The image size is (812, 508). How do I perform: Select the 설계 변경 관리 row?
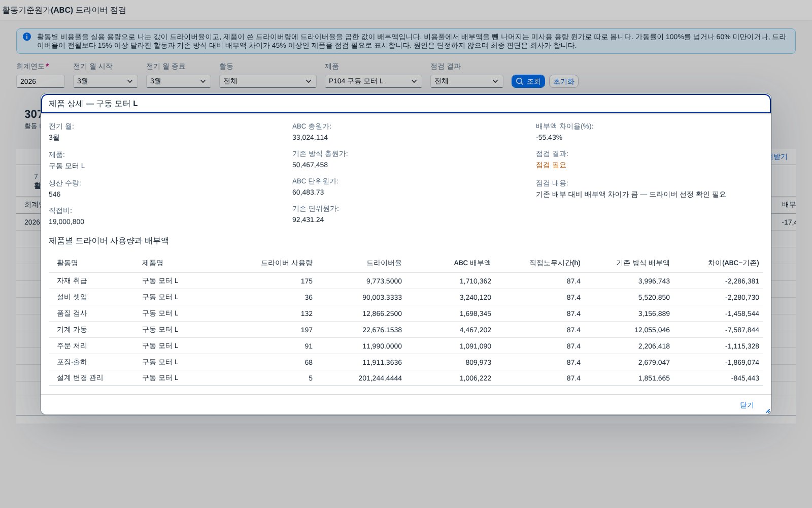(406, 378)
